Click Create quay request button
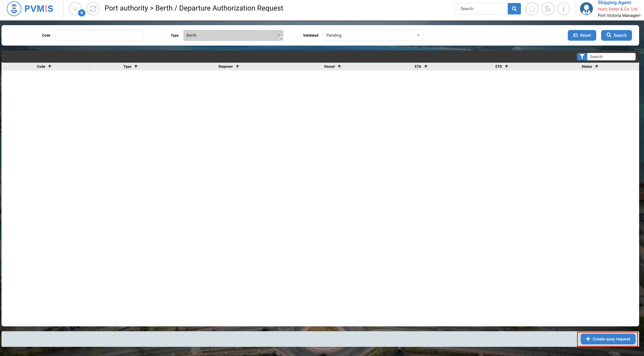This screenshot has width=644, height=356. coord(608,339)
